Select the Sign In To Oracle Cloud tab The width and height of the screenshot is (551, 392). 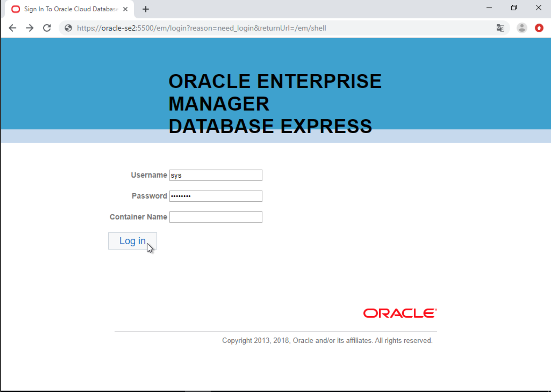point(69,9)
